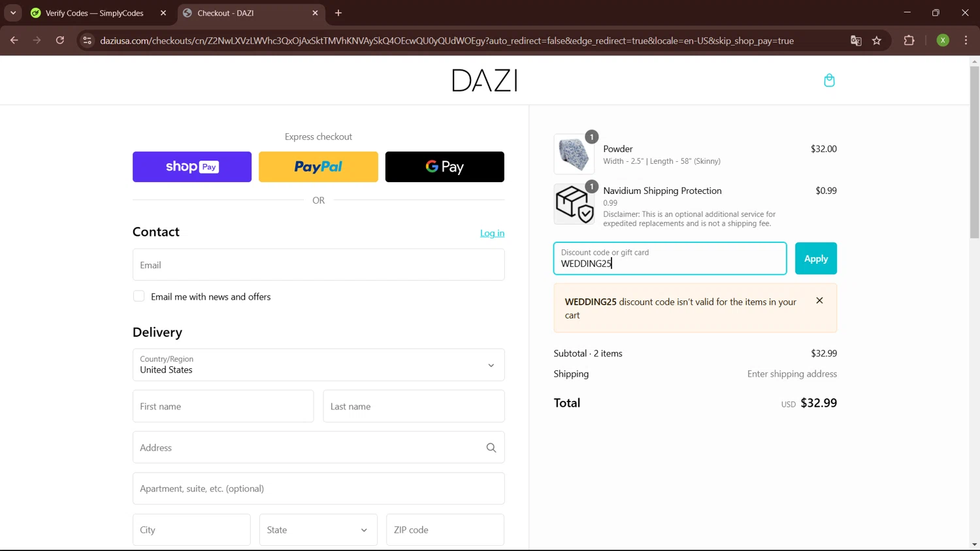Dismiss the WEDDING25 invalid code message
This screenshot has height=551, width=980.
[x=819, y=301]
